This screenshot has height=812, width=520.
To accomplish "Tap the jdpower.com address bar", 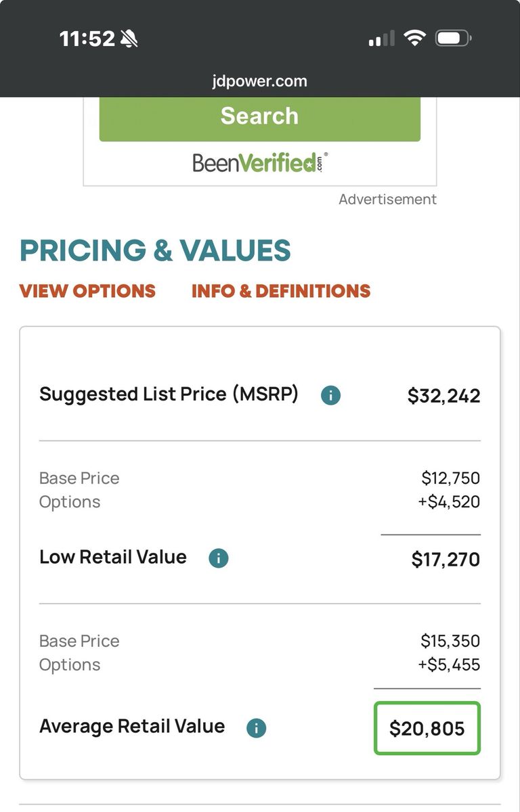I will click(259, 81).
